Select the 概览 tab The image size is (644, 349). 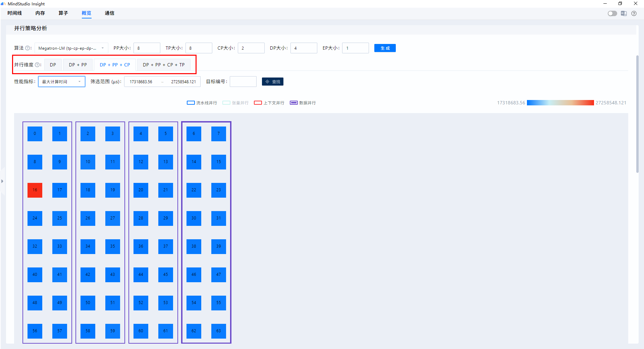87,13
